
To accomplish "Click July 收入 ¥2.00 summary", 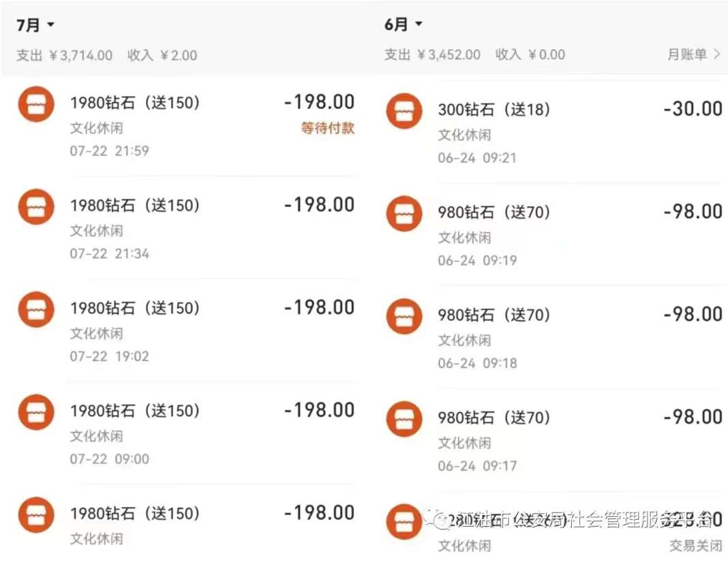I will tap(162, 55).
